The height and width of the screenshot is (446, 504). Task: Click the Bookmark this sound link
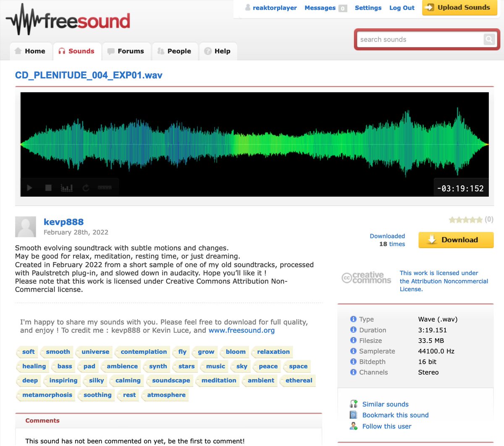[x=396, y=415]
